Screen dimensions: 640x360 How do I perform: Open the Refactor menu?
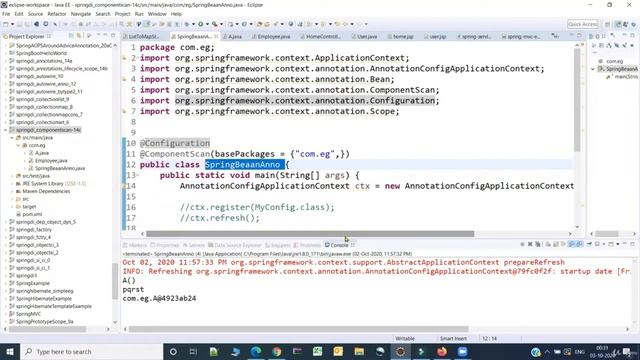pyautogui.click(x=57, y=14)
